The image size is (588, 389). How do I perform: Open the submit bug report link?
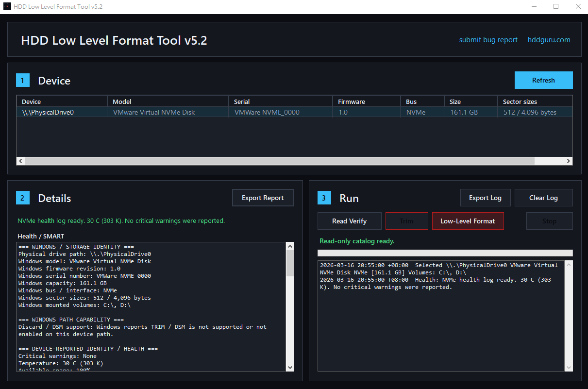tap(488, 40)
